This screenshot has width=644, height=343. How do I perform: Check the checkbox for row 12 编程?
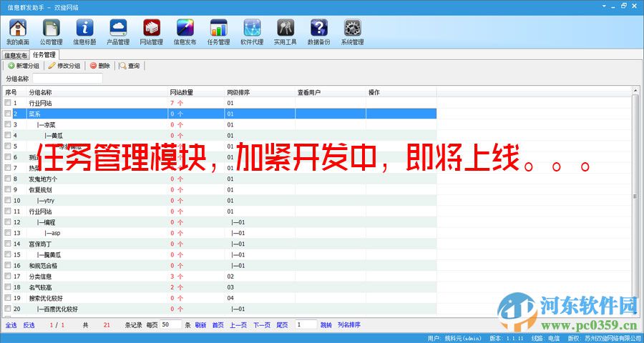[8, 222]
